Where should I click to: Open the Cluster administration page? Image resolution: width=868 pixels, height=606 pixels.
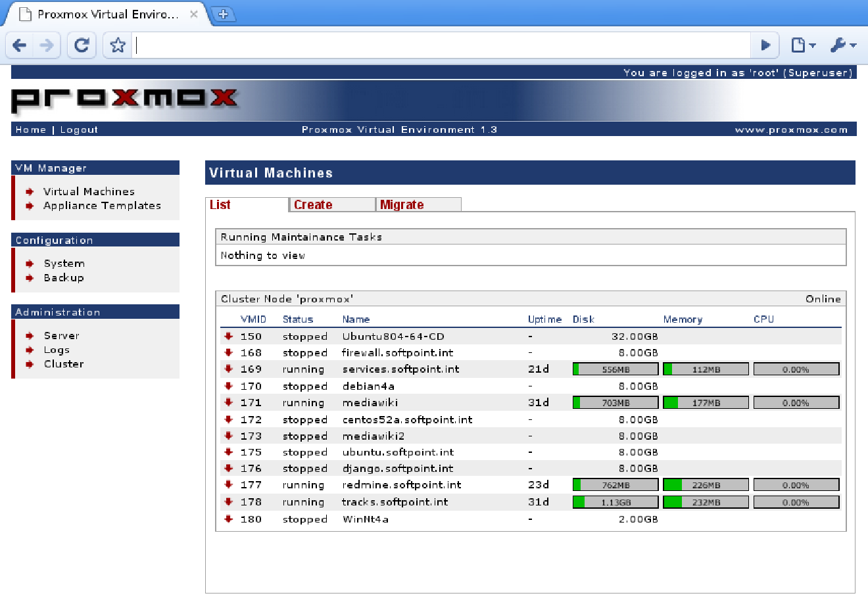pos(64,364)
